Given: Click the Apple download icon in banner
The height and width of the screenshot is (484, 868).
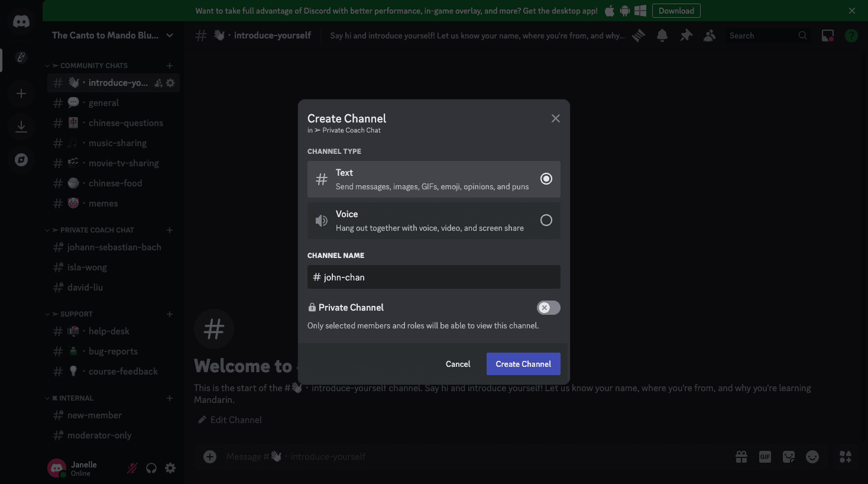Looking at the screenshot, I should [x=610, y=11].
